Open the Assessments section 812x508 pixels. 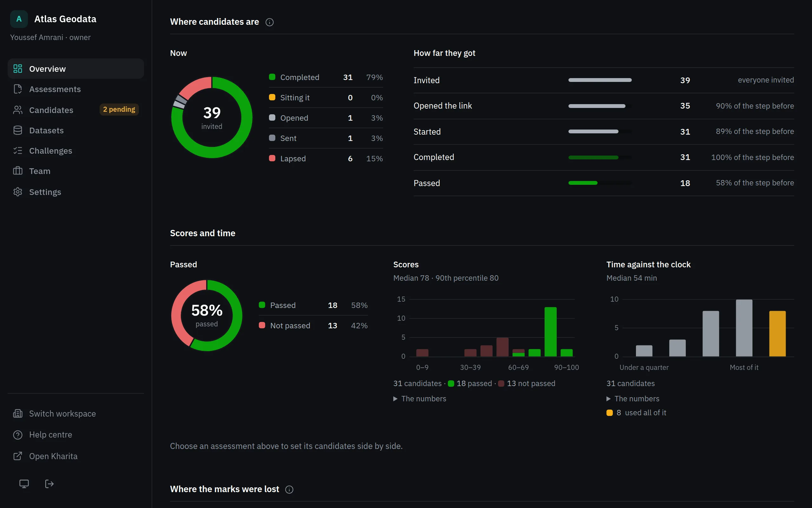click(76, 89)
